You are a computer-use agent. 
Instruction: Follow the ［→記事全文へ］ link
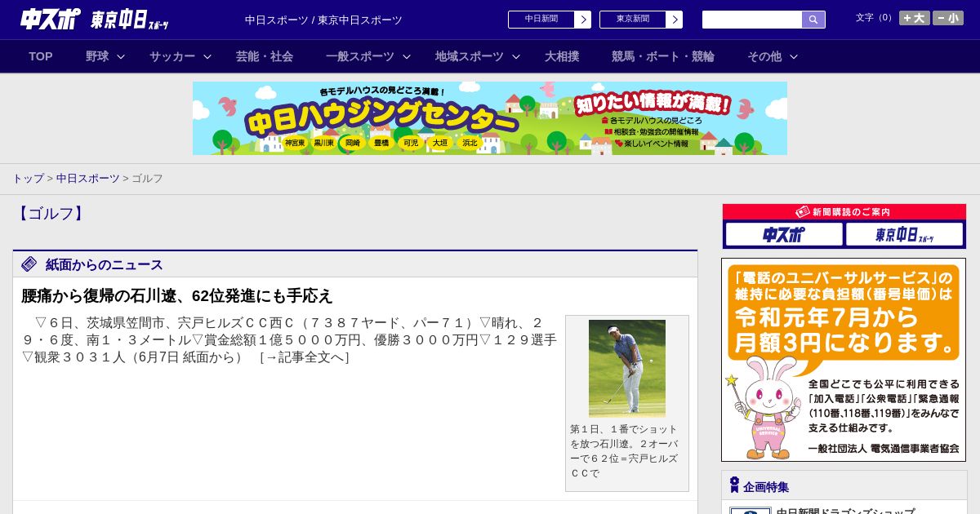[305, 357]
